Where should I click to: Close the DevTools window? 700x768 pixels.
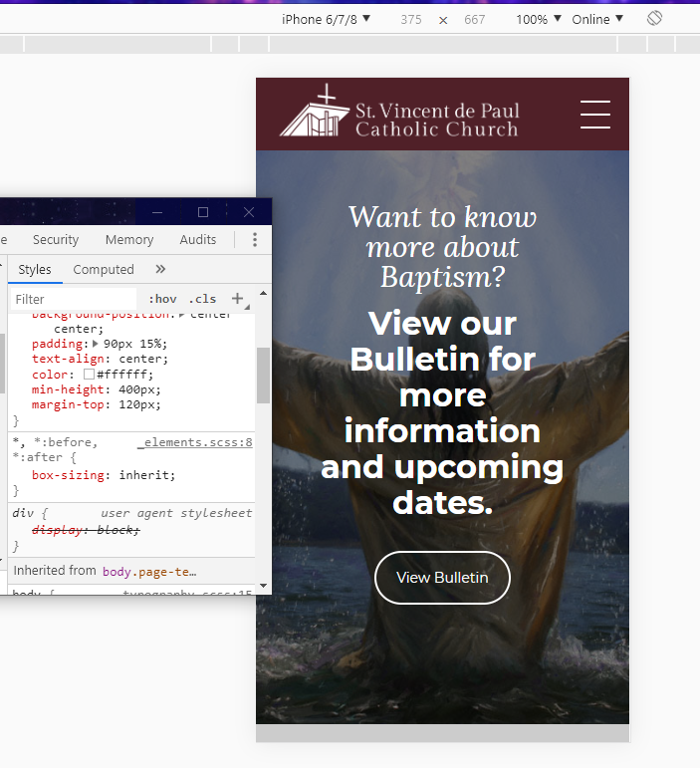pyautogui.click(x=249, y=211)
